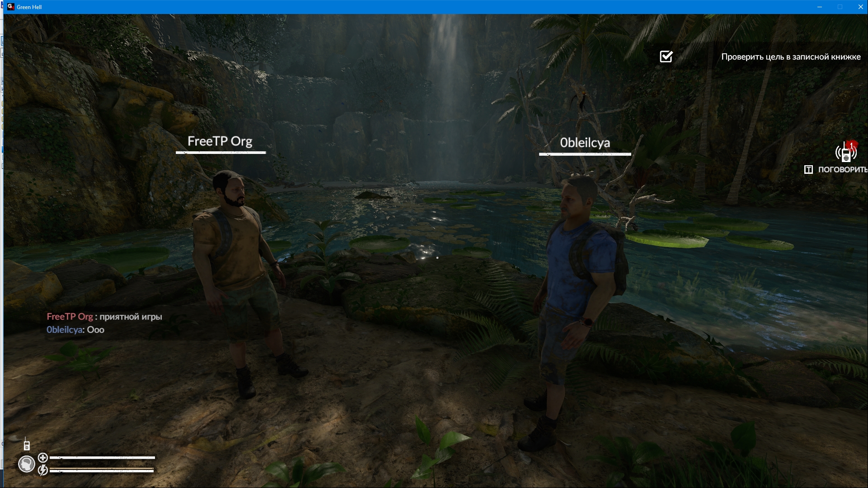Click the health bar under Obleilcya
The image size is (868, 488).
pyautogui.click(x=585, y=154)
